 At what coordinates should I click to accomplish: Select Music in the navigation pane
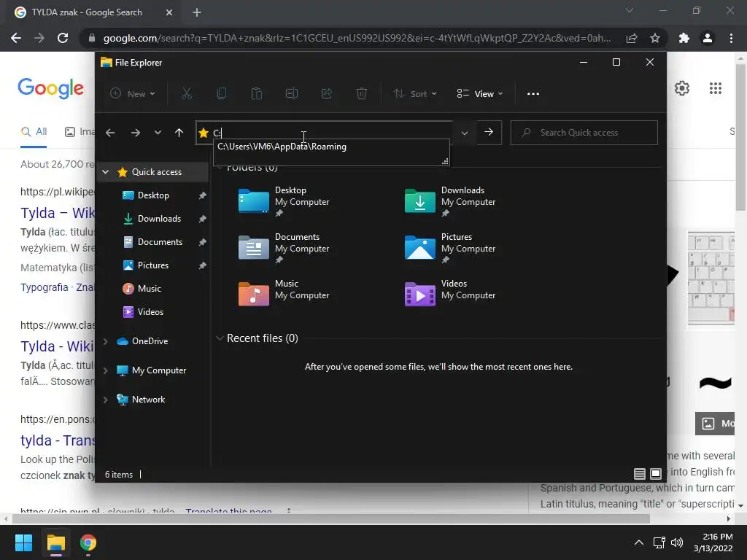click(x=149, y=289)
